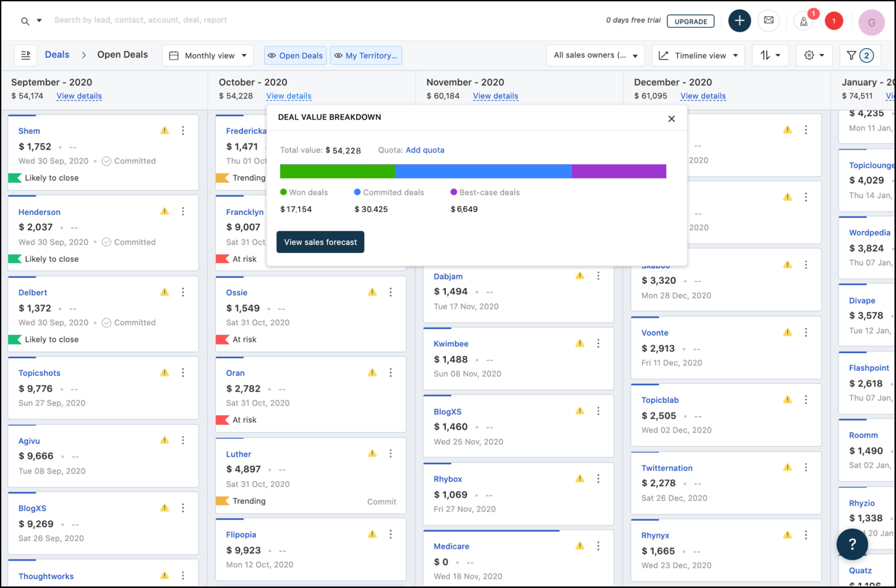896x588 pixels.
Task: Toggle the Open Deals view filter
Action: tap(295, 56)
